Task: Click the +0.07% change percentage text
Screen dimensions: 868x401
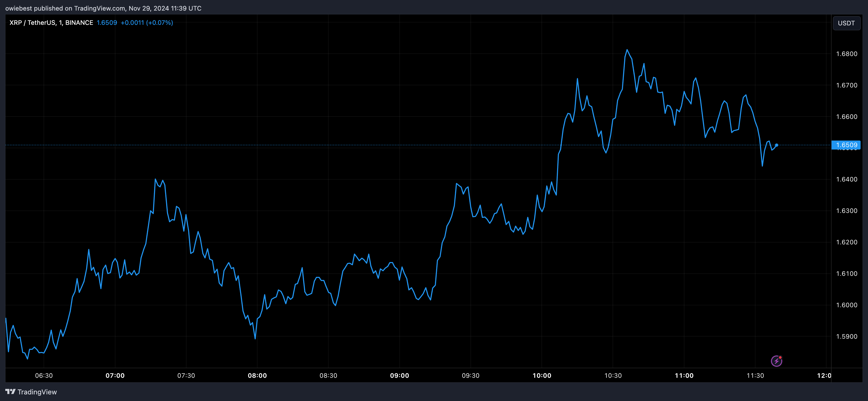Action: point(159,22)
